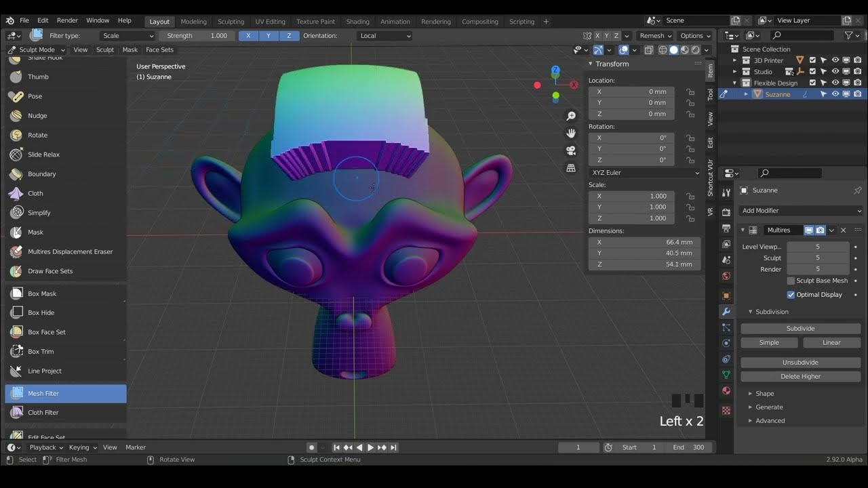Select the Boundary brush

coord(66,174)
